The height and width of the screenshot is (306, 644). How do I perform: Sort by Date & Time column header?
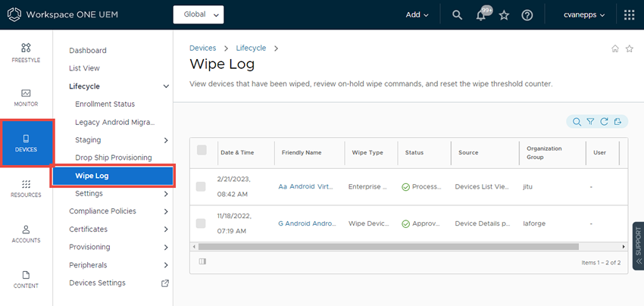tap(237, 152)
